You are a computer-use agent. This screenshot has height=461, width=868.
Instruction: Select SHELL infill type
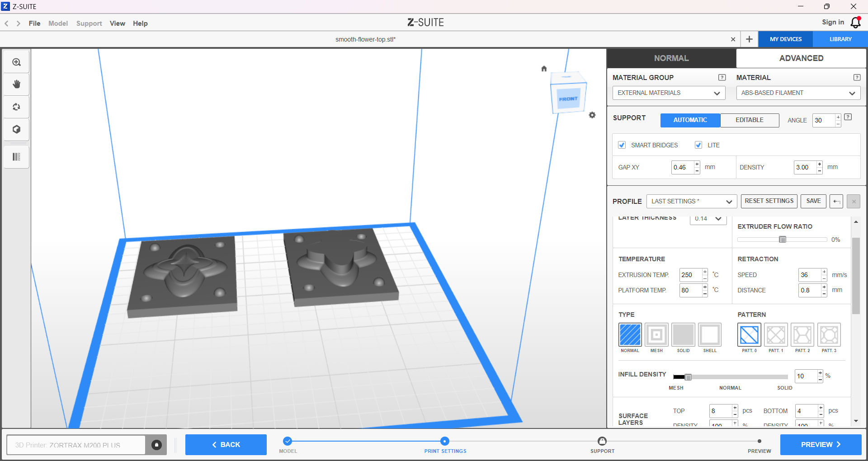710,335
